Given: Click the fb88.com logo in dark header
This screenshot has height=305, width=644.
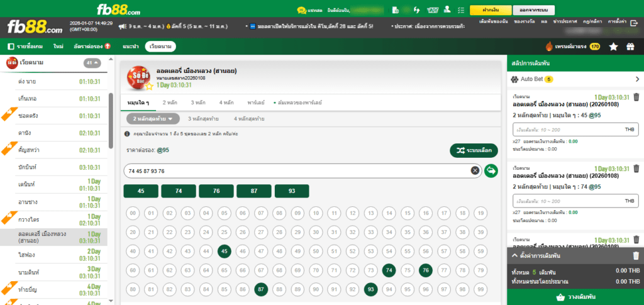Looking at the screenshot, I should click(x=35, y=27).
